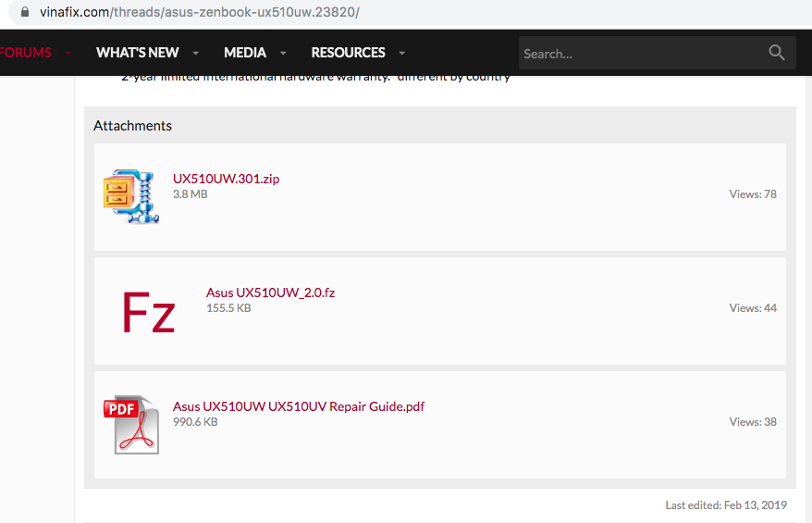
Task: Click the PDF icon for Repair Guide
Action: click(x=131, y=425)
